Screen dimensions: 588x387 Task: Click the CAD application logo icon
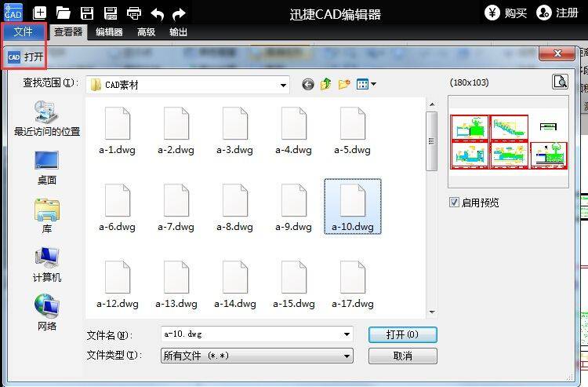click(x=13, y=12)
